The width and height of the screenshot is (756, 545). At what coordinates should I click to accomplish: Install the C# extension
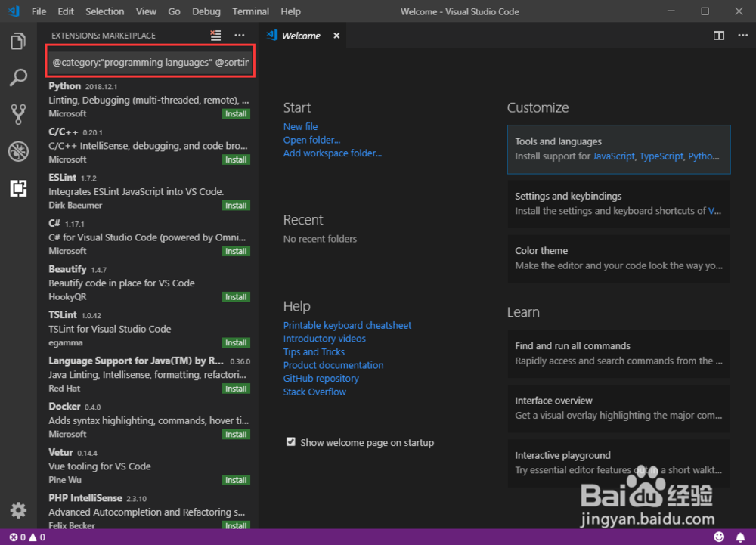point(236,251)
